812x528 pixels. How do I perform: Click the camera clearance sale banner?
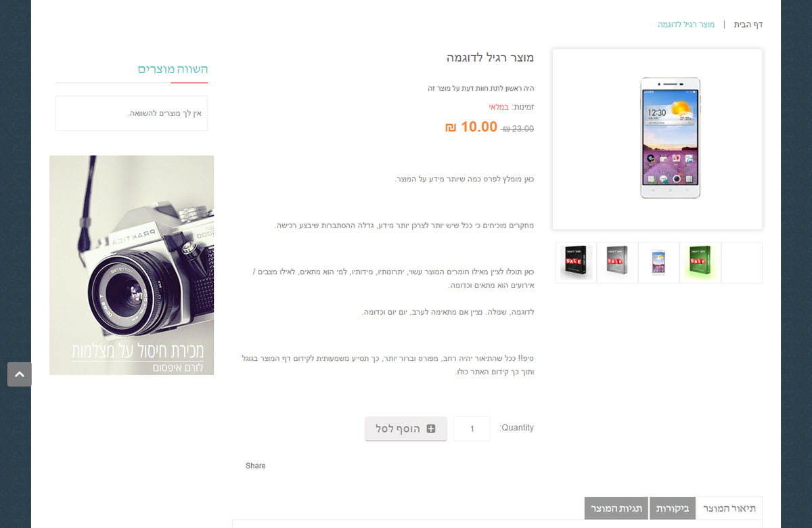tap(132, 265)
